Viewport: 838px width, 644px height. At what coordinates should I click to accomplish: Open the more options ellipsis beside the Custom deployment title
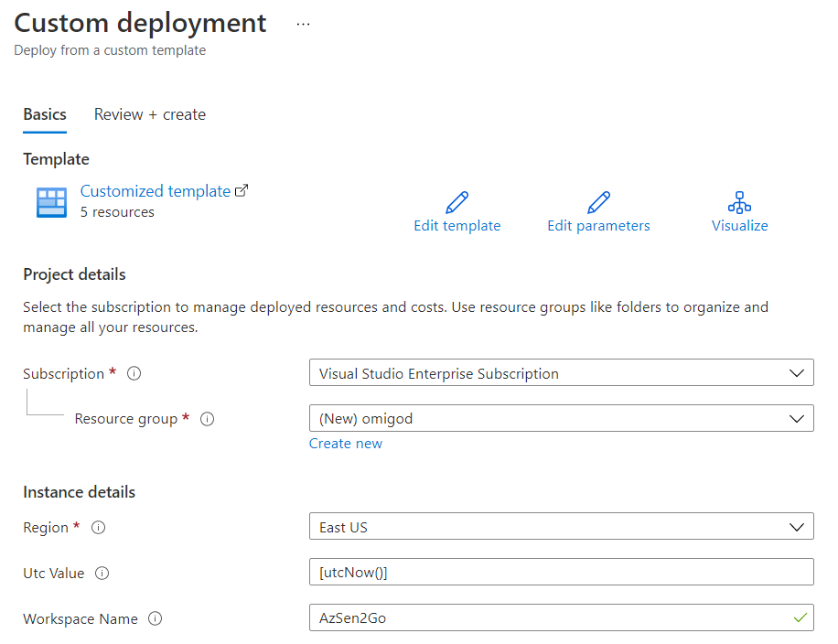point(303,25)
